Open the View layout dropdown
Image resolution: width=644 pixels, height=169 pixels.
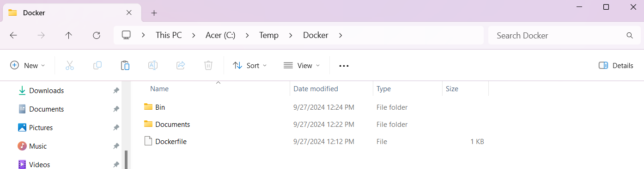302,65
